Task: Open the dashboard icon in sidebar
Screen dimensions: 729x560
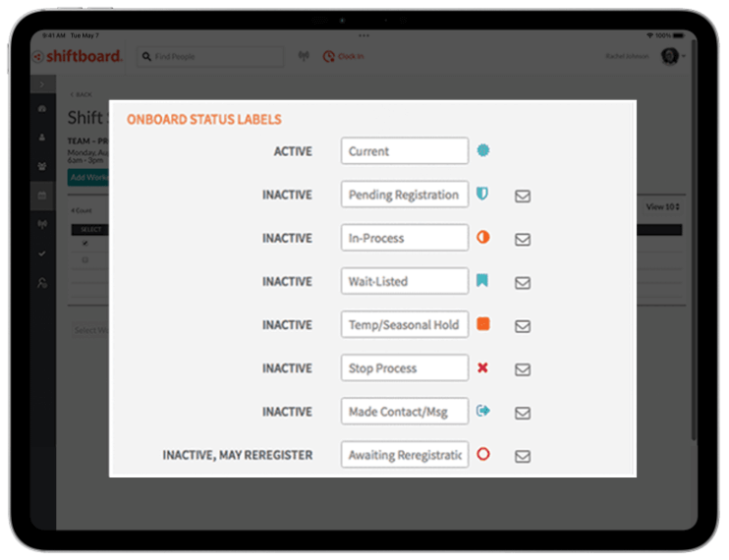Action: (x=42, y=108)
